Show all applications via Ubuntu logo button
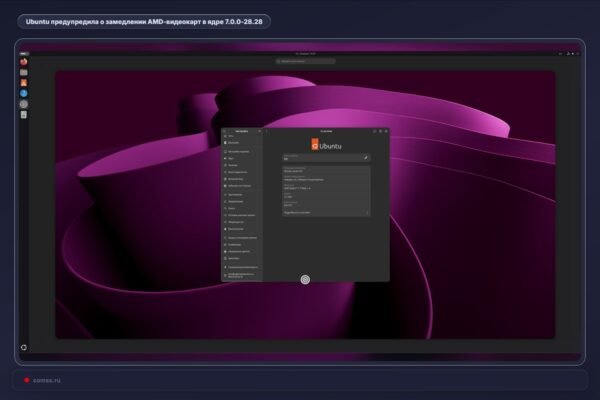 [x=24, y=347]
